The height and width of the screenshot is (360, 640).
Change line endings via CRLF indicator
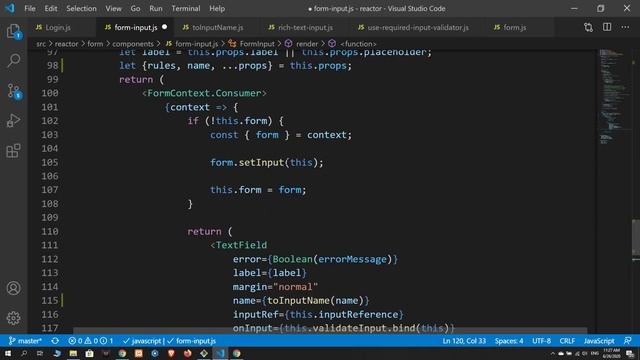pyautogui.click(x=567, y=341)
